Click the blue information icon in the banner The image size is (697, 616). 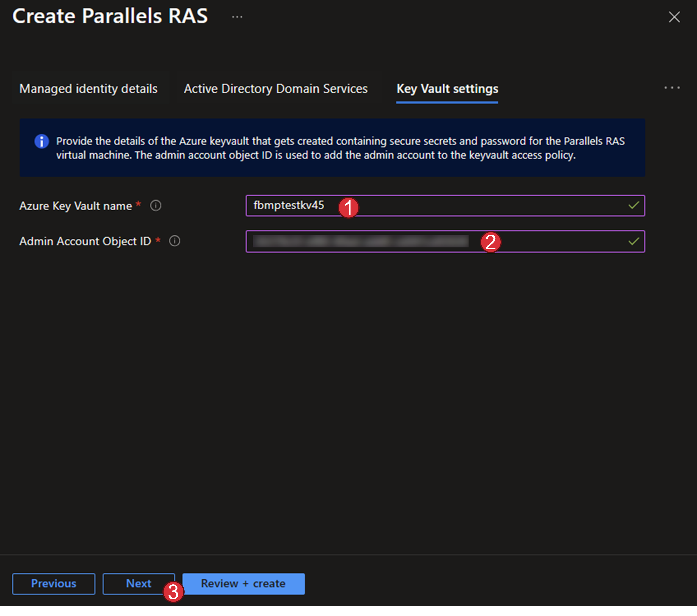point(42,141)
